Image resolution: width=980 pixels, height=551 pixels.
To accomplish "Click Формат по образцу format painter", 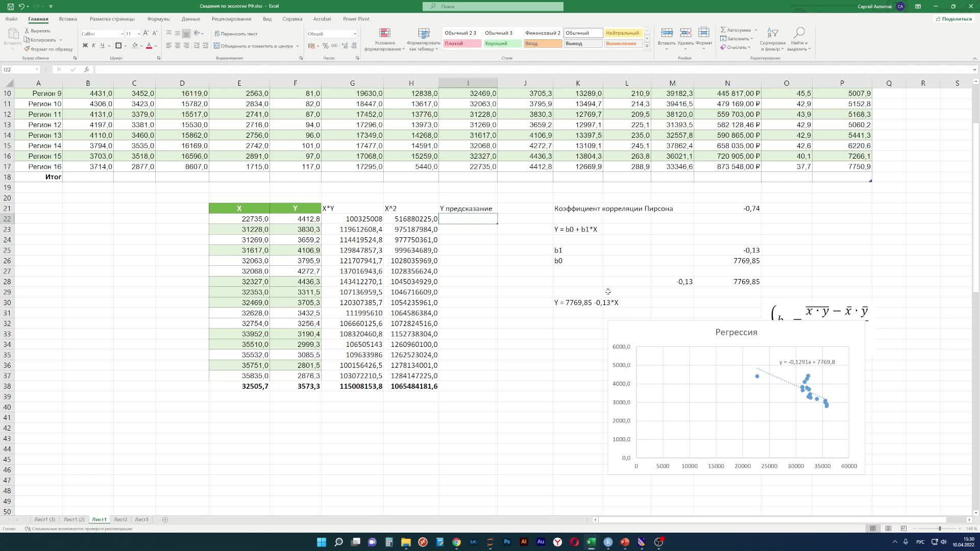I will point(48,49).
